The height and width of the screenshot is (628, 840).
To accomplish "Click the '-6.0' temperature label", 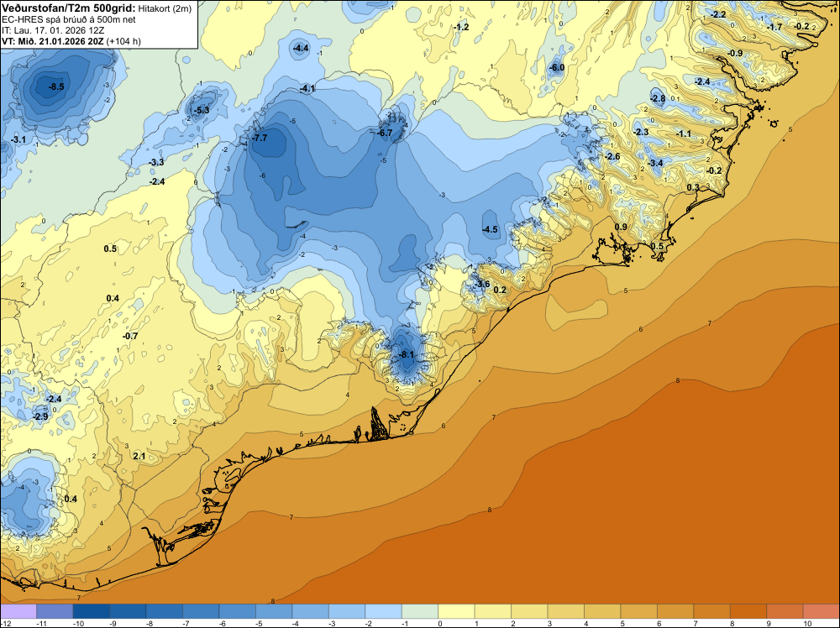I will 557,67.
